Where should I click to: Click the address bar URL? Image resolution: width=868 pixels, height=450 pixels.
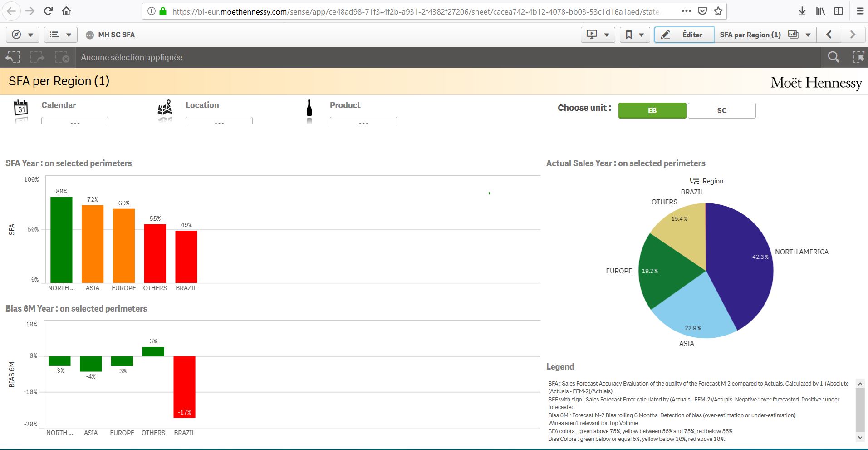click(415, 11)
